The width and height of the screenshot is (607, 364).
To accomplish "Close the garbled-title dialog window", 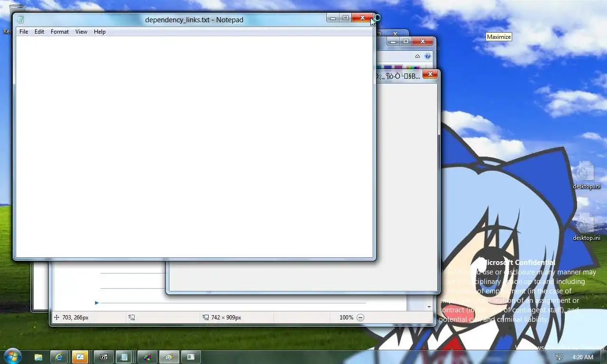I will pyautogui.click(x=430, y=74).
